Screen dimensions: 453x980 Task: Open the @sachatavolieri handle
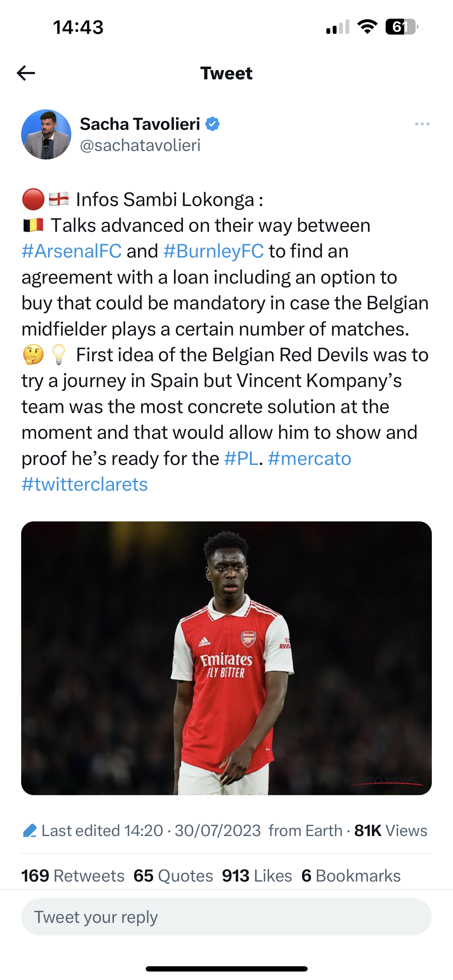140,145
